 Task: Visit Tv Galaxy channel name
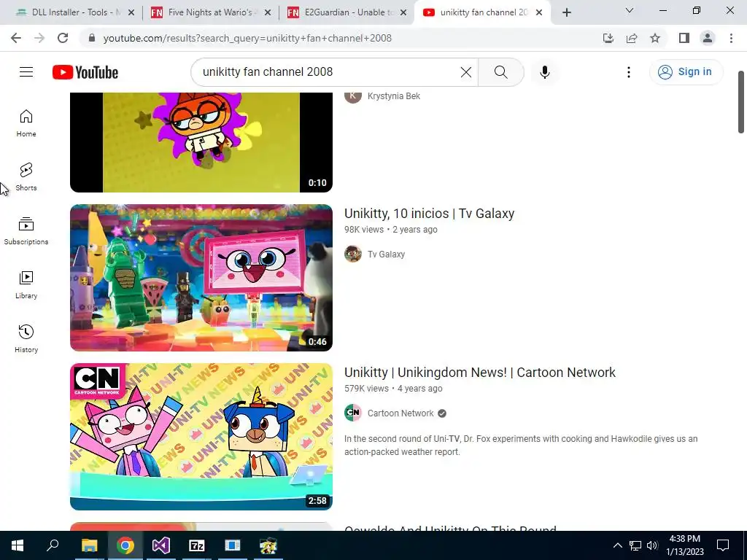click(x=386, y=254)
